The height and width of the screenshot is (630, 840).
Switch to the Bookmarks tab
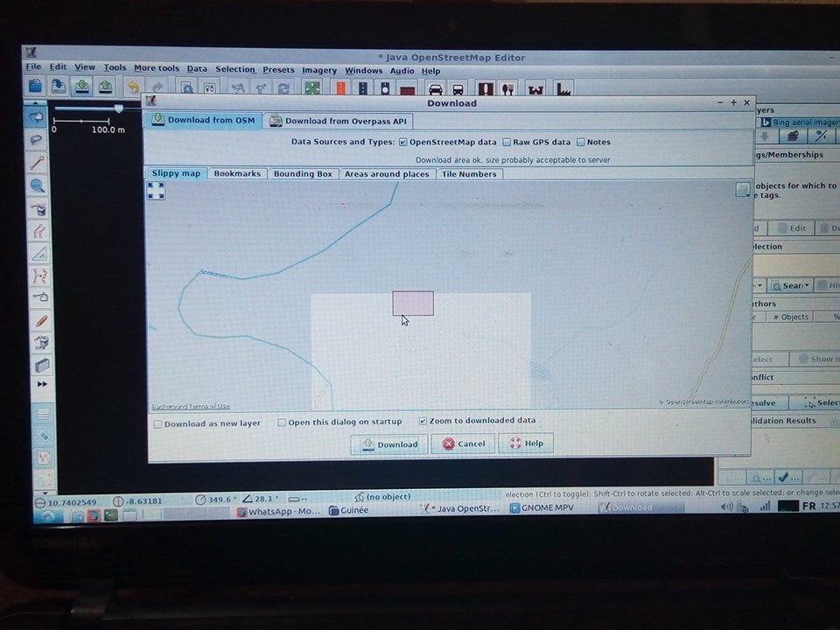(x=237, y=173)
